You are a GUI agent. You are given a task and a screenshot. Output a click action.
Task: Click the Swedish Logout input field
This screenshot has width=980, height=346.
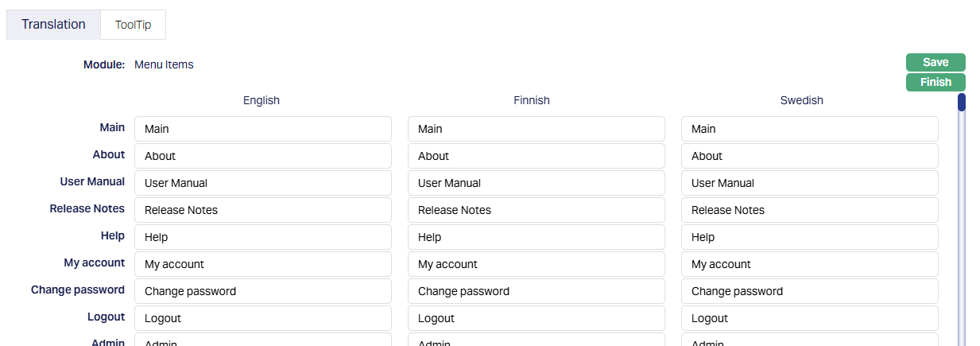809,318
